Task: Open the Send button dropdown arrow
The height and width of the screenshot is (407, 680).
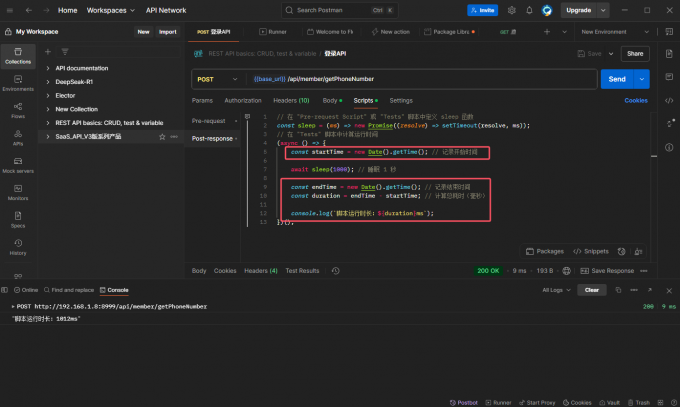Action: pos(642,79)
